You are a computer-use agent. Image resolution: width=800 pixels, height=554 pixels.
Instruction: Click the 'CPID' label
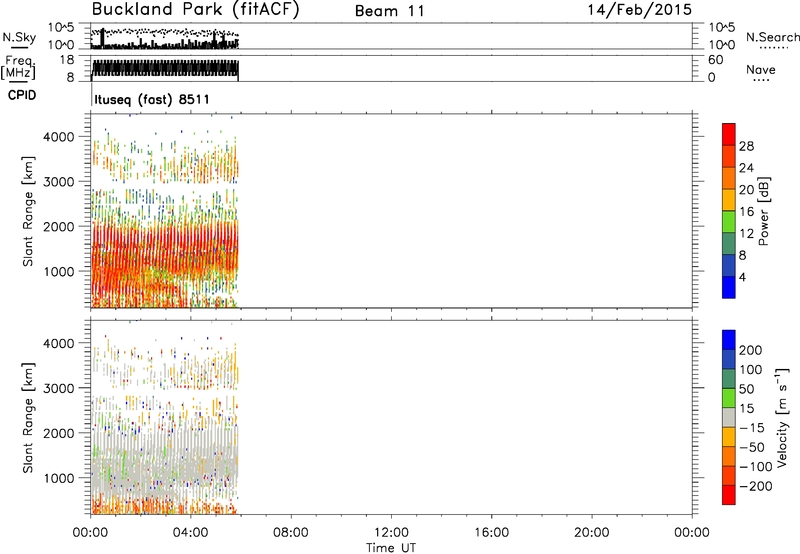point(22,95)
